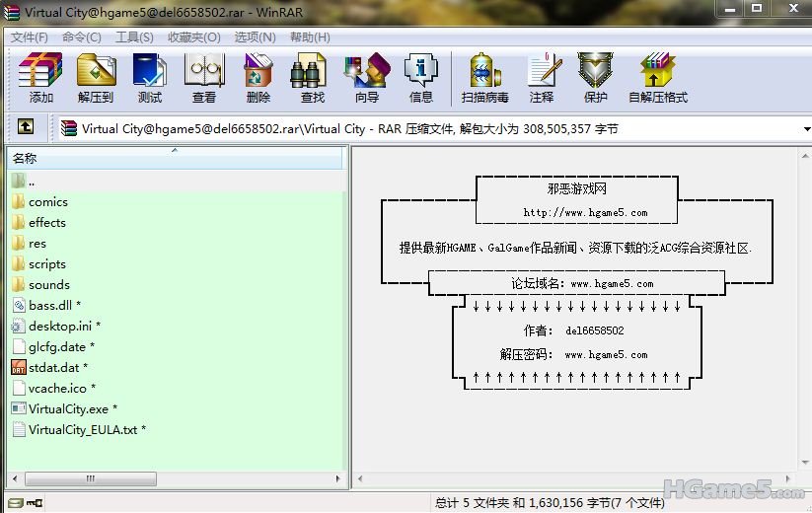
Task: Minimize the WinRAR window
Action: [x=730, y=8]
